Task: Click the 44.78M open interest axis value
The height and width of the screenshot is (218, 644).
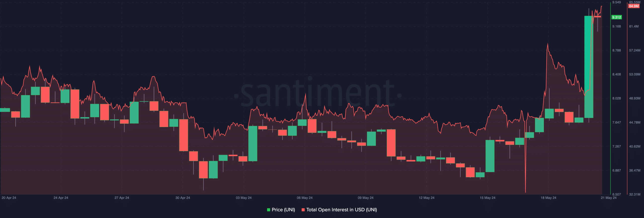Action: (x=635, y=122)
